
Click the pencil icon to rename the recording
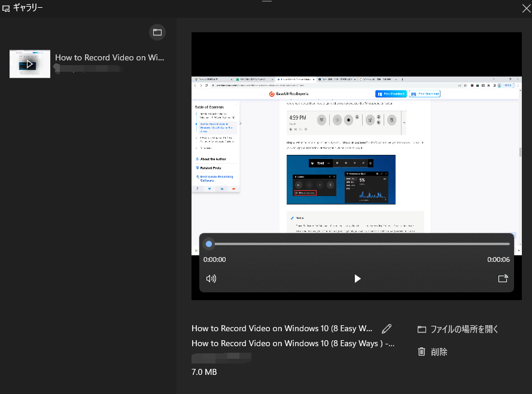click(387, 328)
